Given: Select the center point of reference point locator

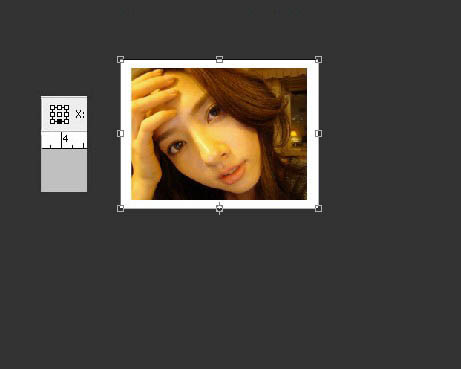Looking at the screenshot, I should coord(59,114).
